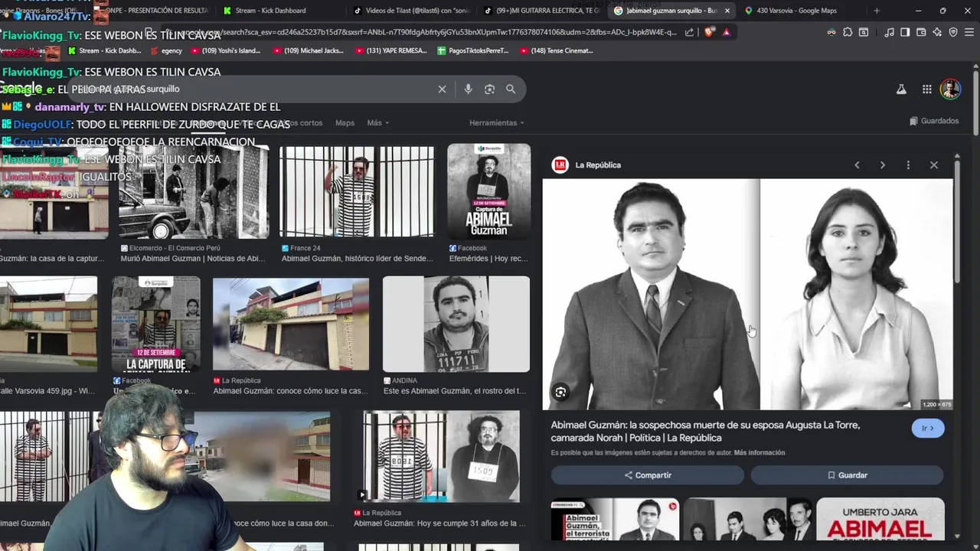Open Yoshi's Island YouTube bookmark

point(225,51)
